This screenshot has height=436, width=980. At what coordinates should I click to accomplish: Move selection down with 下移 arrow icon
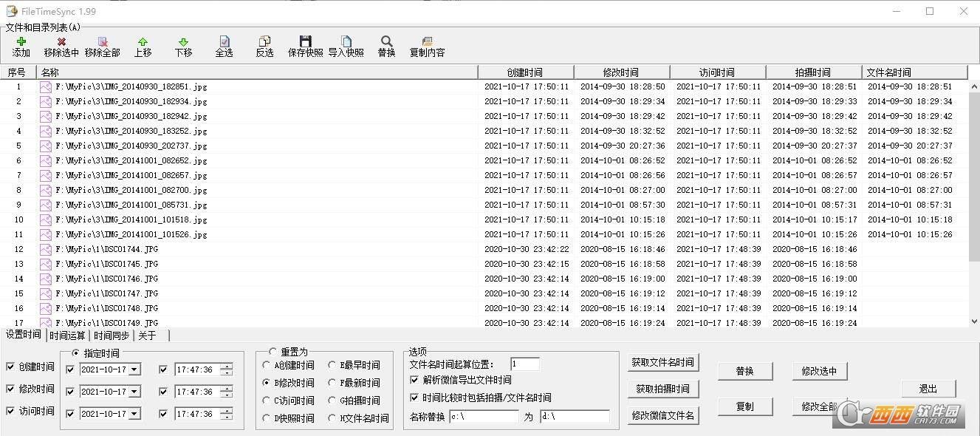point(183,41)
